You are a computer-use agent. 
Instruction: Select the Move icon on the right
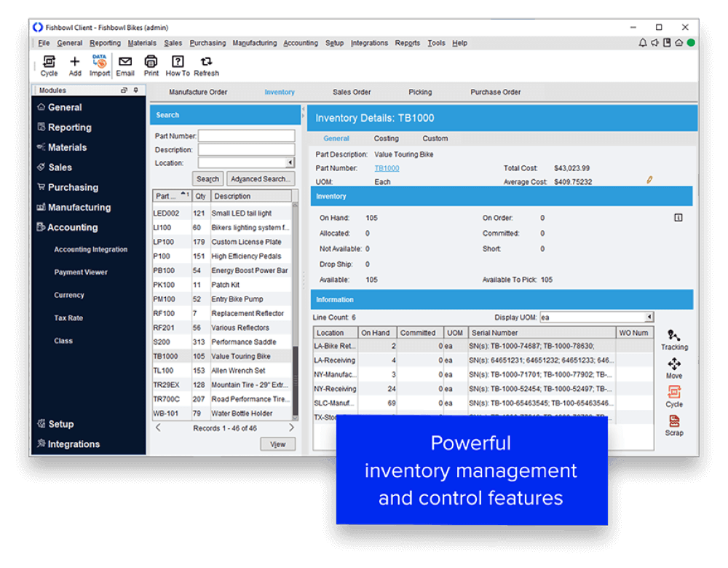point(673,366)
